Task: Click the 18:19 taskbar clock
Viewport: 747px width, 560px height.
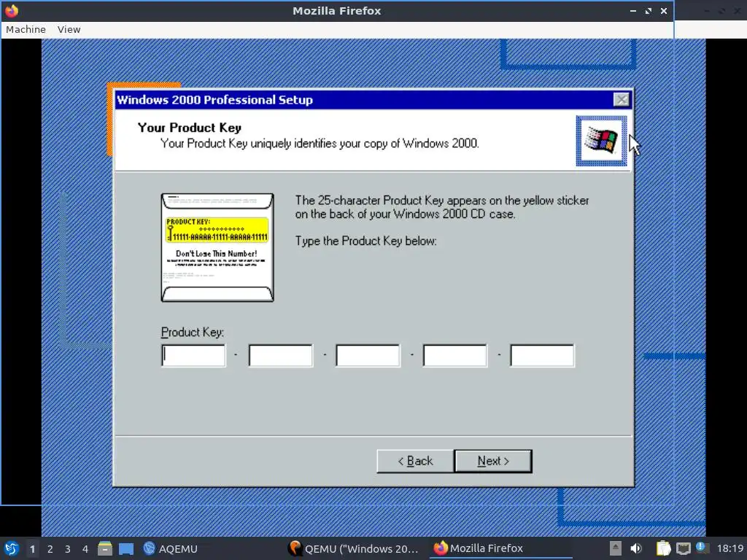Action: tap(730, 548)
